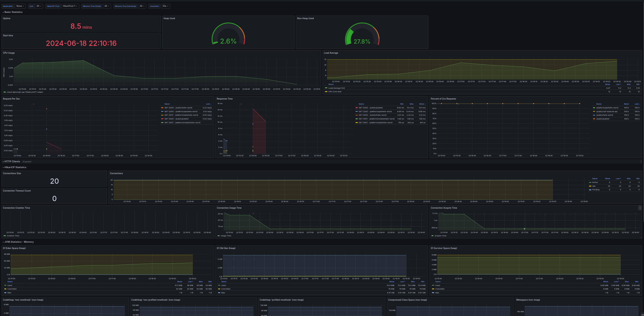Collapse the HikariCP Statistics row

[x=15, y=167]
